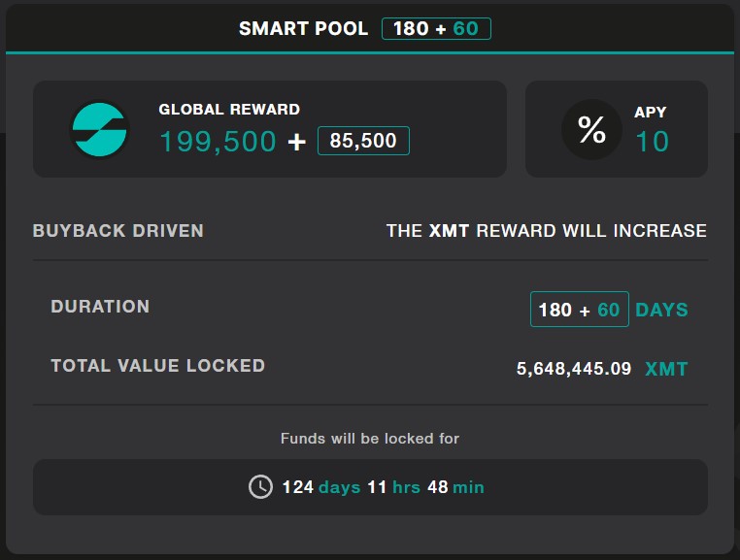Screen dimensions: 740x560
Task: Click the 11 hrs countdown text
Action: pyautogui.click(x=393, y=487)
